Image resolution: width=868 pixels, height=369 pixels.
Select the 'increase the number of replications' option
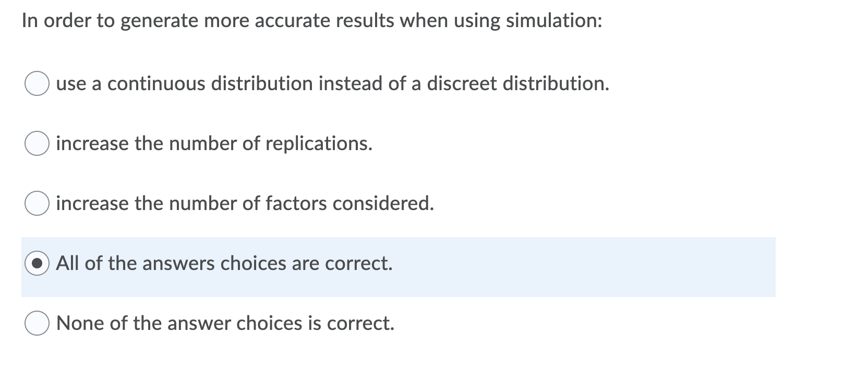click(37, 143)
